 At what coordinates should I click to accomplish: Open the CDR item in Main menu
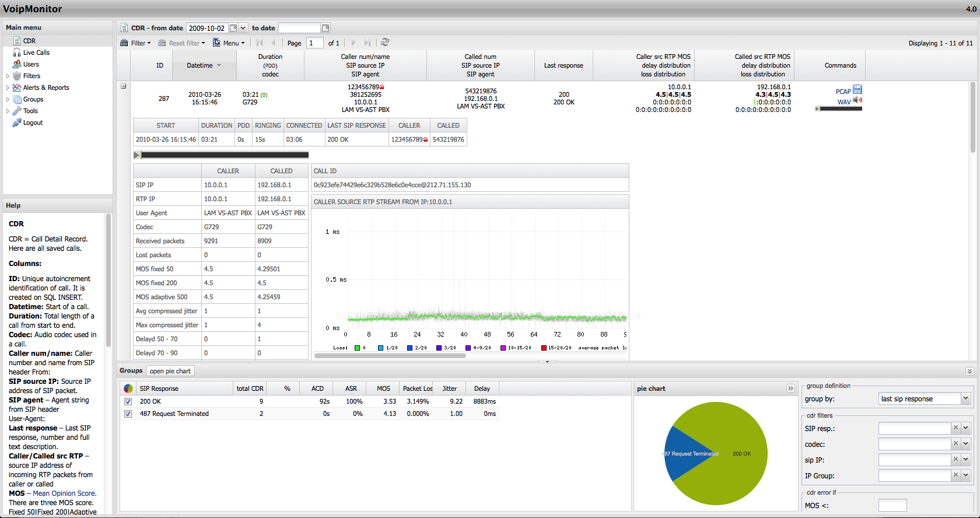point(29,41)
